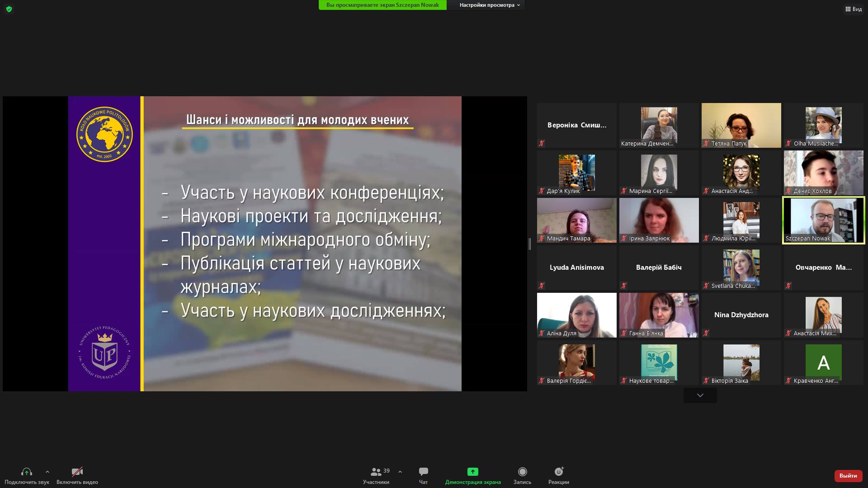Click the green encryption shield icon
Screen dimensions: 868x488
click(9, 9)
